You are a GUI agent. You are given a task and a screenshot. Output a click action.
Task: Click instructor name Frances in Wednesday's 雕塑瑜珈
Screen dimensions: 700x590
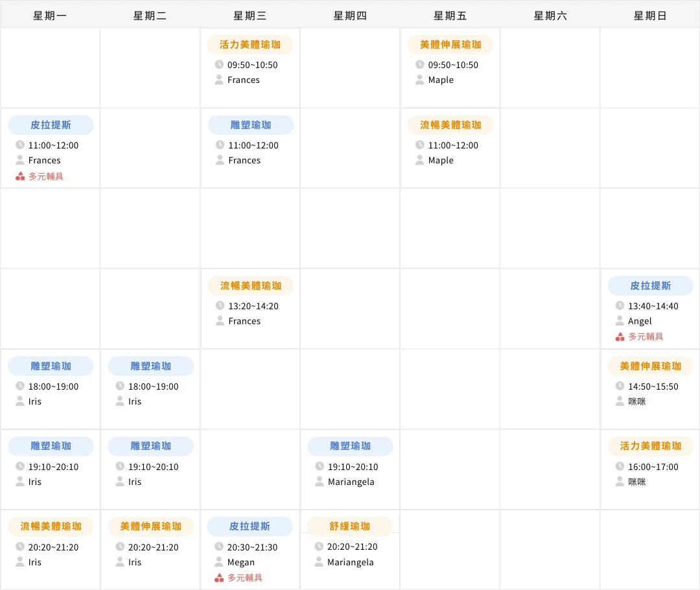coord(244,160)
